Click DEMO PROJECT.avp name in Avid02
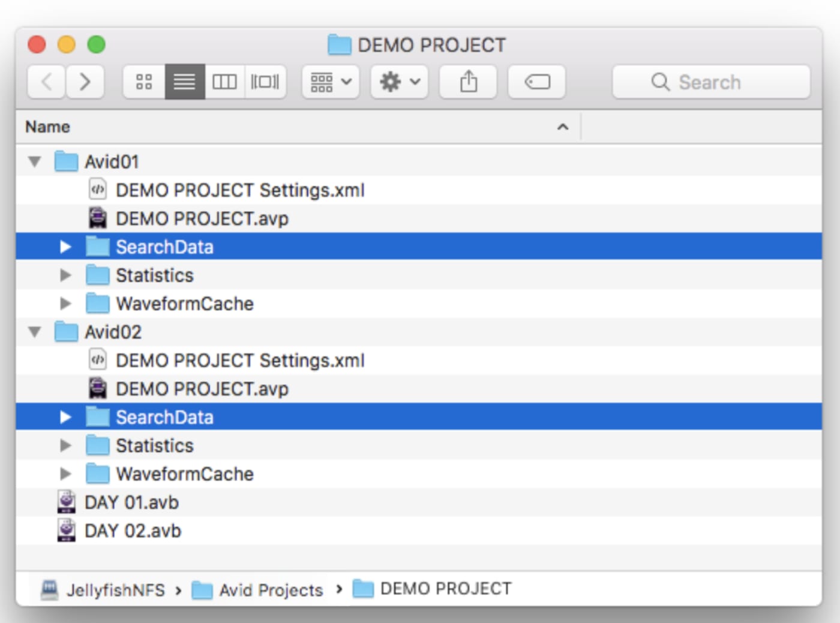840x623 pixels. [x=202, y=389]
